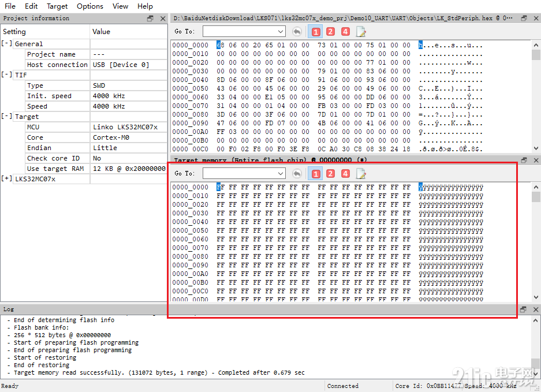Click the Cortex-M0 core value
Viewport: 541px width, 392px height.
pos(111,137)
